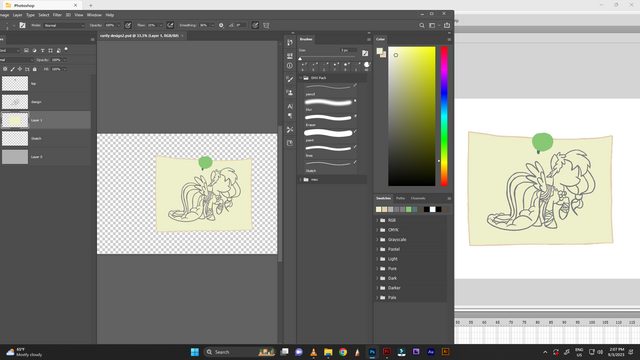The height and width of the screenshot is (360, 640).
Task: Toggle layer filtering on/off switch
Action: pos(66,49)
